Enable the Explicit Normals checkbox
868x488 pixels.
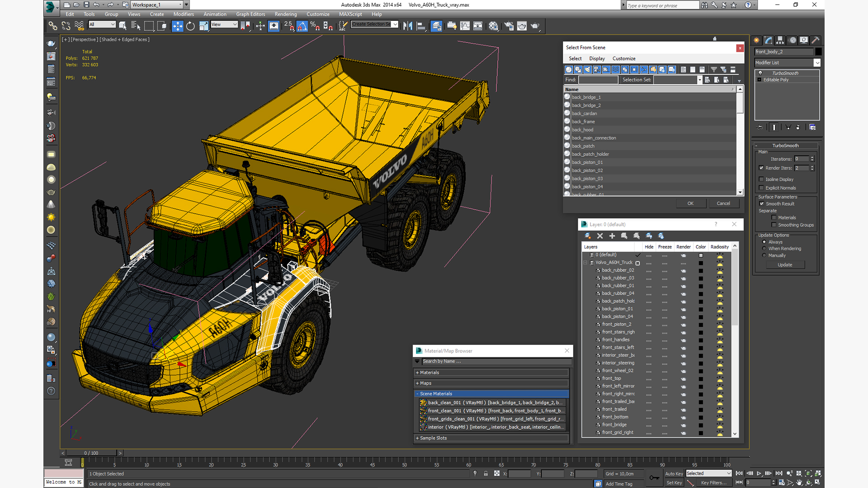coord(762,188)
